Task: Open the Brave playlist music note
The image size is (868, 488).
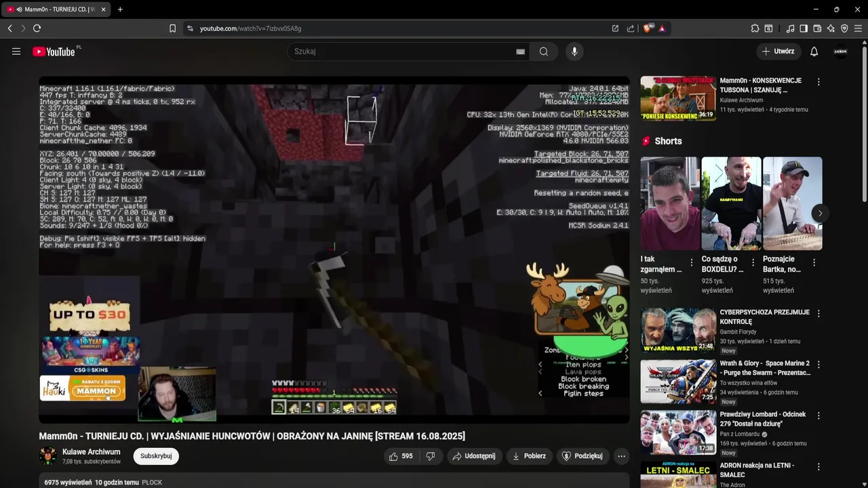Action: [790, 28]
